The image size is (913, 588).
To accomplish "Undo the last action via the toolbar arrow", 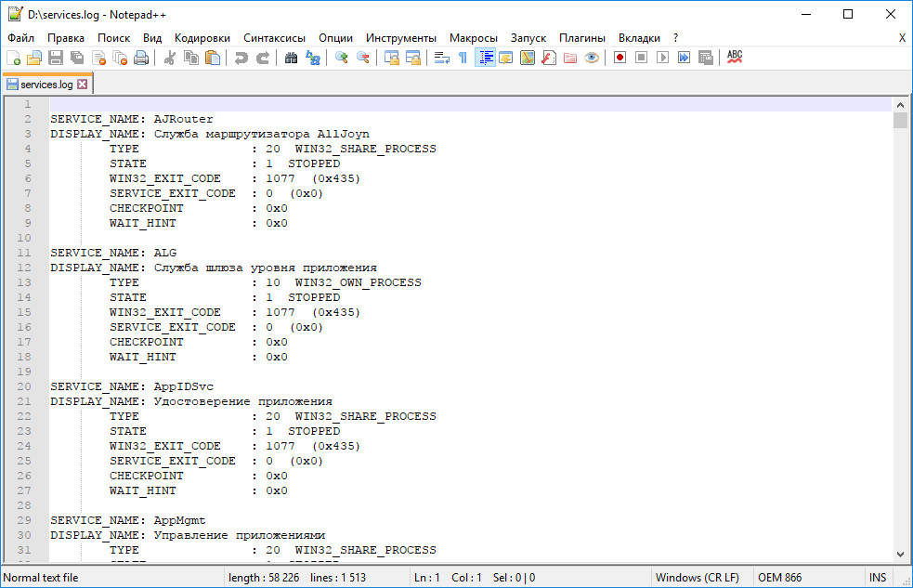I will tap(241, 58).
